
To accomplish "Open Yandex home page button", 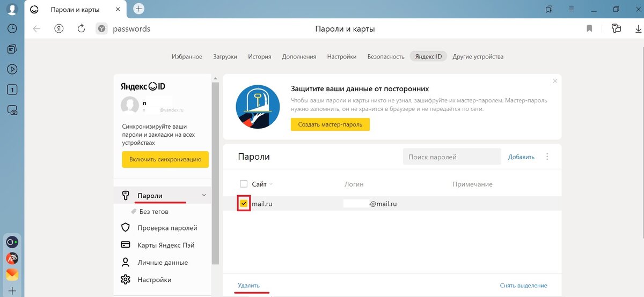I will point(59,29).
